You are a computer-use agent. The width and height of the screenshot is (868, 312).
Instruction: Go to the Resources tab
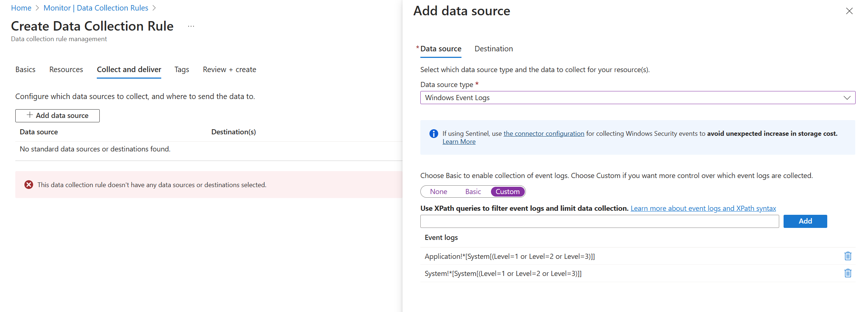pyautogui.click(x=66, y=70)
